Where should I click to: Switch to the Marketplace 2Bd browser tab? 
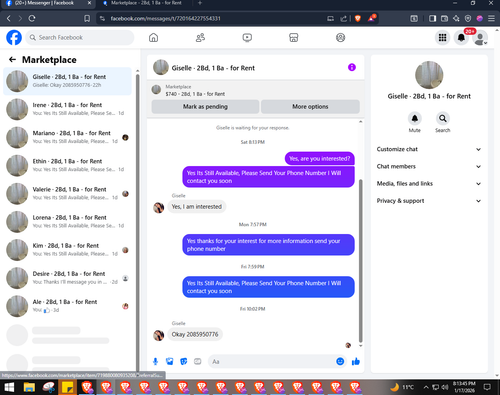(x=146, y=3)
